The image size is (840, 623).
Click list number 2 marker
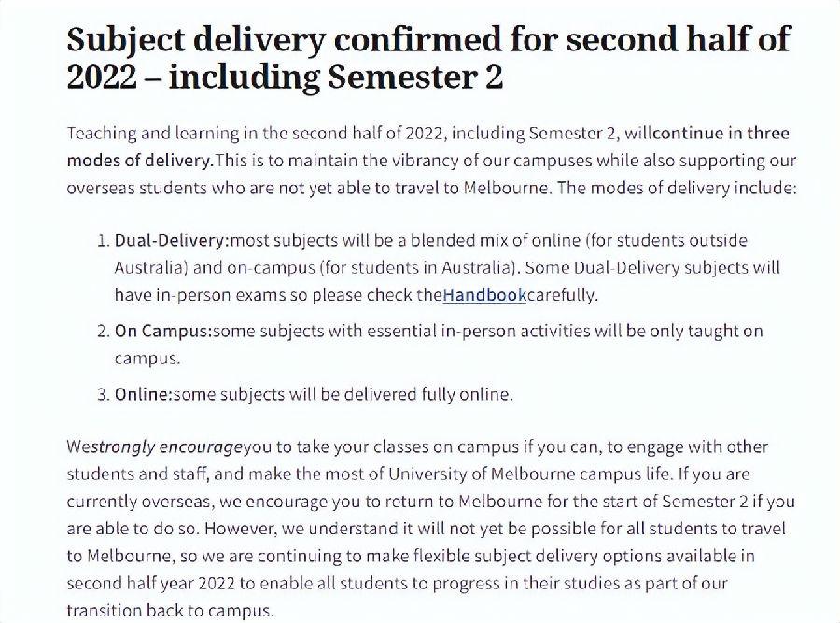(x=104, y=331)
